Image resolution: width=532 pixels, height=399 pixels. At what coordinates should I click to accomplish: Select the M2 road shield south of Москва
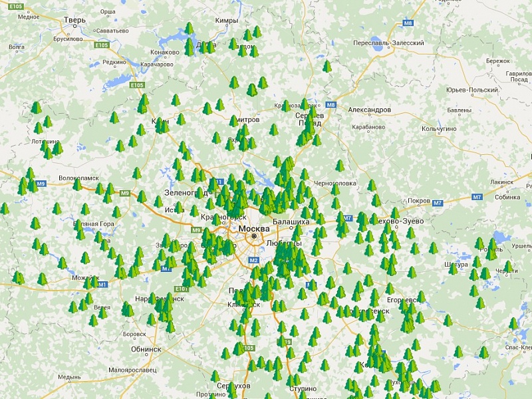click(254, 260)
